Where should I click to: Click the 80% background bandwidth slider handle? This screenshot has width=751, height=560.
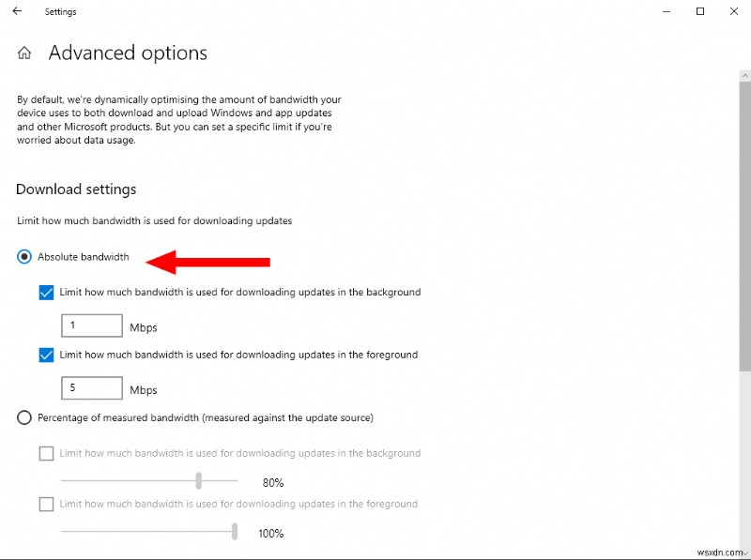click(x=199, y=482)
